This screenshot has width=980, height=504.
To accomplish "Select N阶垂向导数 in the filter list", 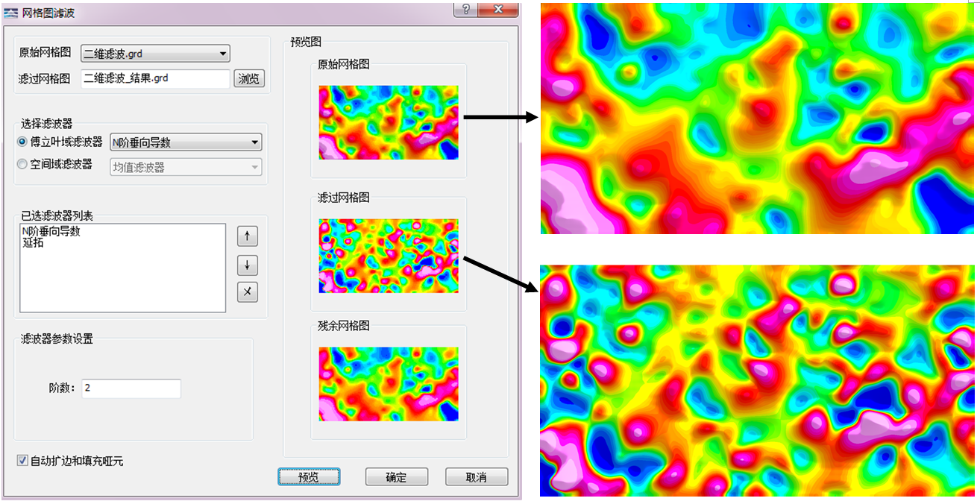I will tap(51, 231).
